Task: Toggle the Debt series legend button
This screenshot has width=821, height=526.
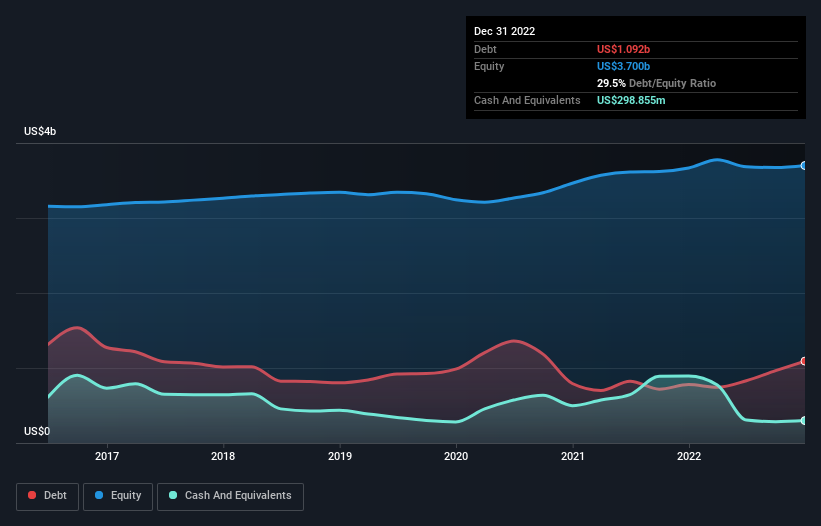Action: (47, 496)
